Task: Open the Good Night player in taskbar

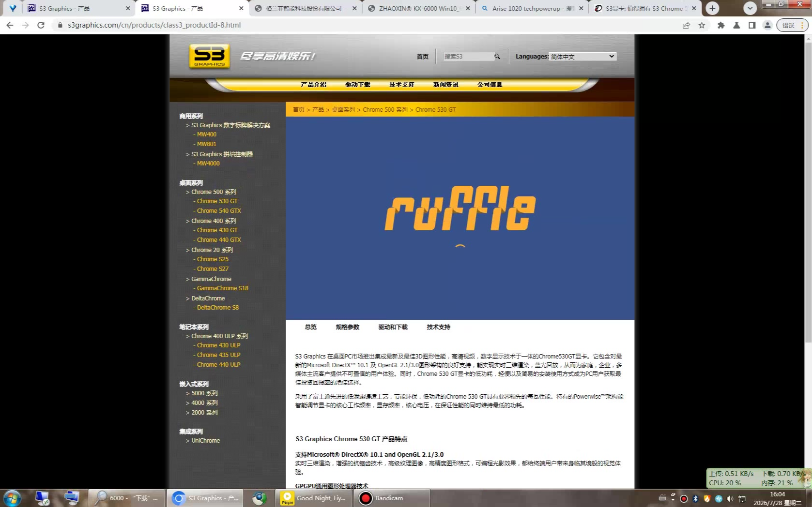Action: 315,498
